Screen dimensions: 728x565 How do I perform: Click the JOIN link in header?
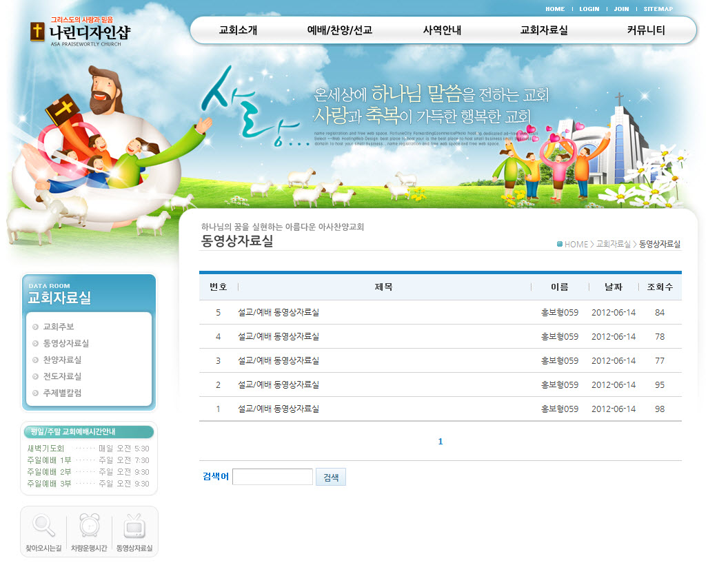(621, 9)
